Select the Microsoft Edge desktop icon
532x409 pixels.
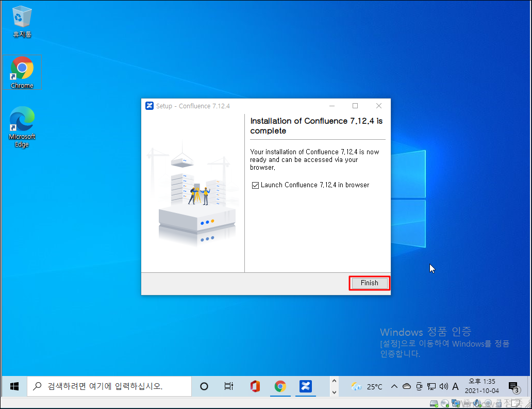click(22, 127)
